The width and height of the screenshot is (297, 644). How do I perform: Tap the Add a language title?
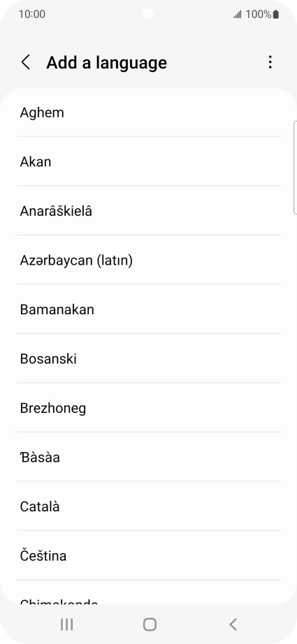click(x=107, y=62)
